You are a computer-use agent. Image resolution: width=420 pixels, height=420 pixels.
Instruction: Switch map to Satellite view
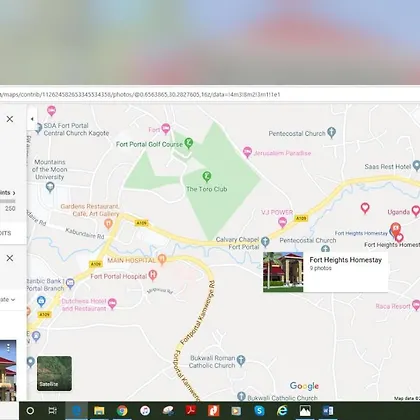54,373
